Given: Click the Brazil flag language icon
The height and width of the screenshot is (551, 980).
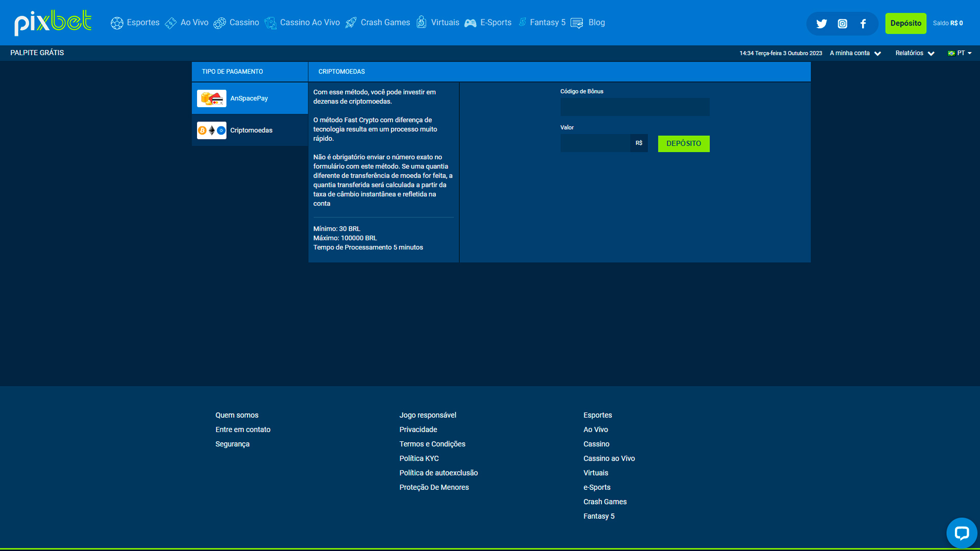Looking at the screenshot, I should (x=951, y=53).
